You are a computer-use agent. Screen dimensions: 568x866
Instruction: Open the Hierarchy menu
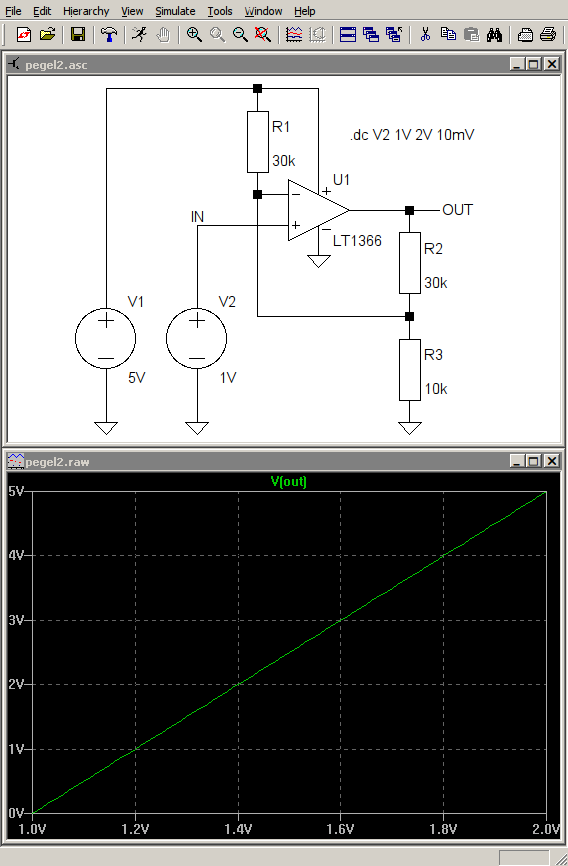86,11
